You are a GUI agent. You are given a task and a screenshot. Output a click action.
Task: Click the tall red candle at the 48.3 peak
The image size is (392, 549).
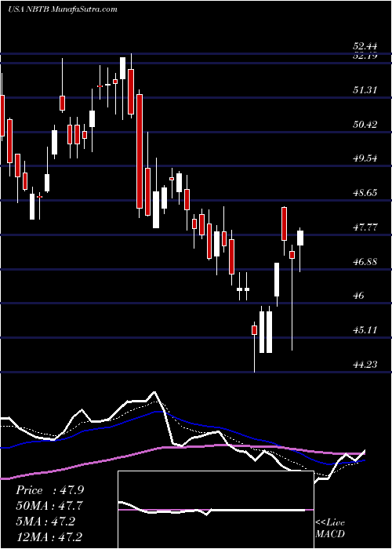coord(284,224)
